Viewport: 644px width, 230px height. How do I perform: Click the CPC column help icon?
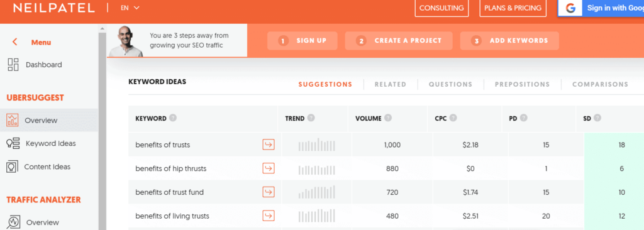(x=453, y=118)
